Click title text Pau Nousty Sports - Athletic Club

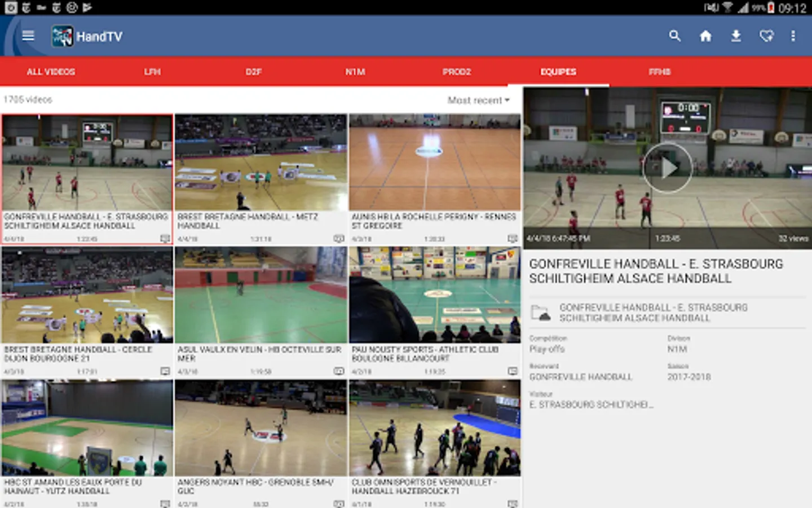pos(425,354)
